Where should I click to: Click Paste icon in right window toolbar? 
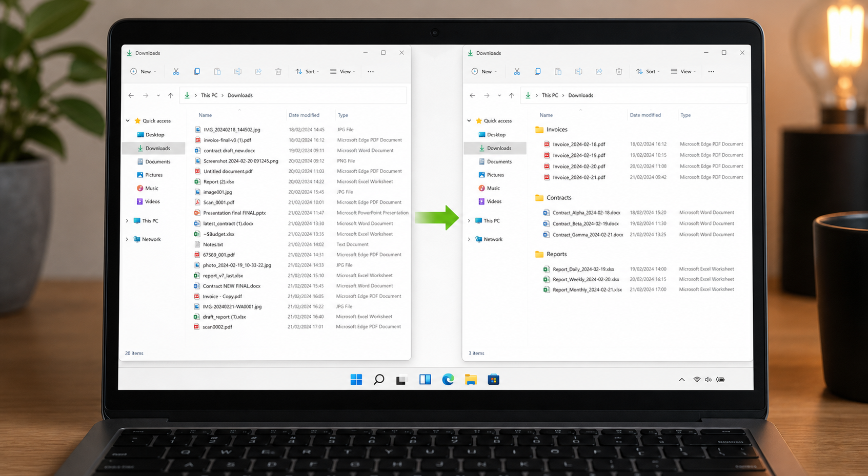click(558, 72)
